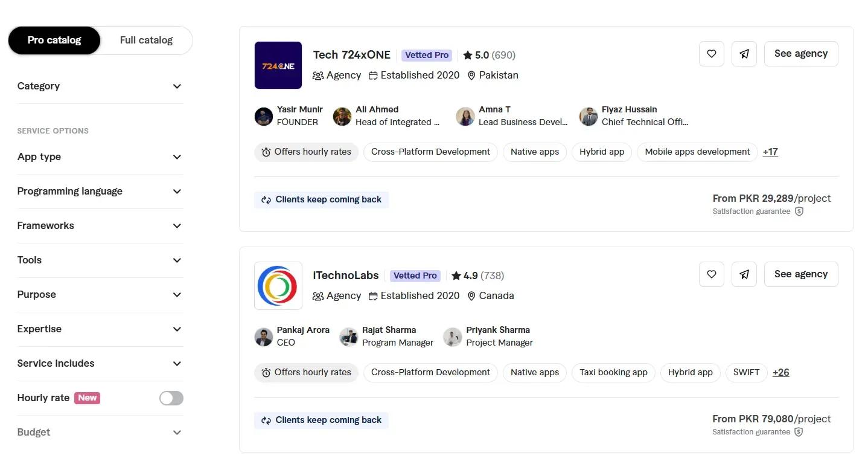The width and height of the screenshot is (868, 461).
Task: Click Yasir Munir profile avatar
Action: (264, 116)
